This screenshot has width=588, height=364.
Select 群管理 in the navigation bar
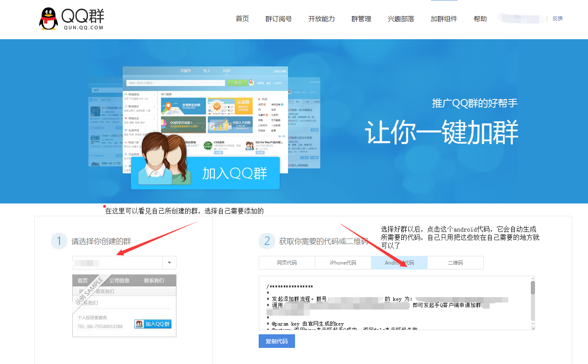tap(361, 19)
